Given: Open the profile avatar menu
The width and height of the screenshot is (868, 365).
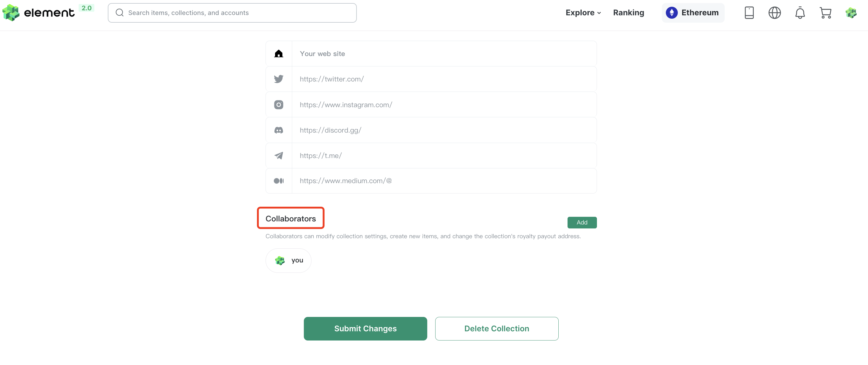Looking at the screenshot, I should [851, 13].
